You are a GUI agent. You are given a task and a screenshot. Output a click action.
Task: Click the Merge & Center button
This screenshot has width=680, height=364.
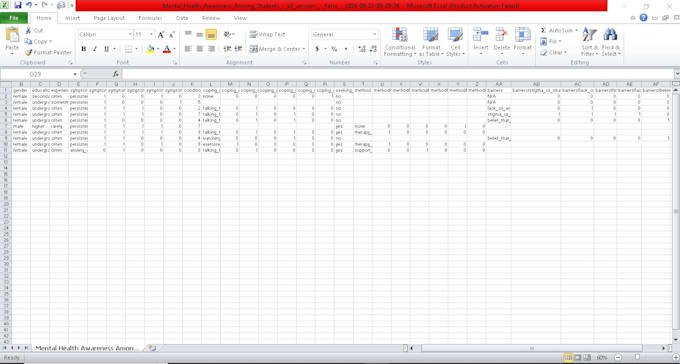277,49
